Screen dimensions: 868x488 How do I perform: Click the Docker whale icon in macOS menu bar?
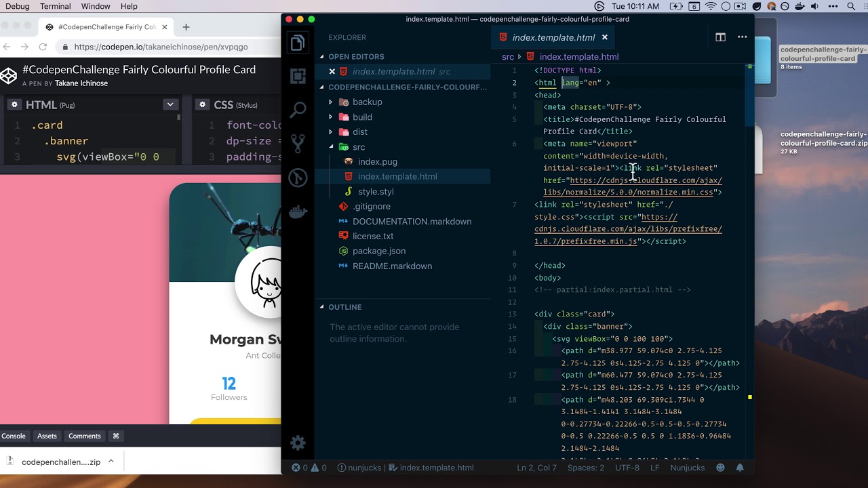click(x=802, y=6)
